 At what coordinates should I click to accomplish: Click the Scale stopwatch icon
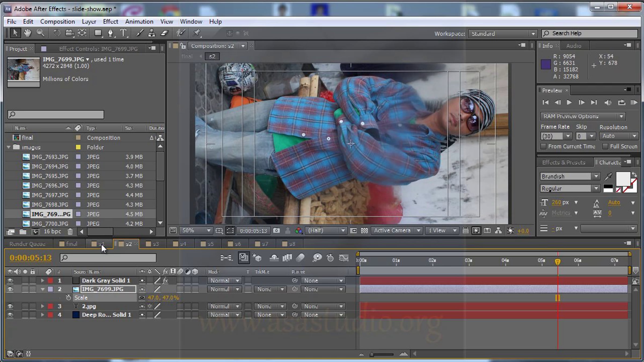[68, 298]
